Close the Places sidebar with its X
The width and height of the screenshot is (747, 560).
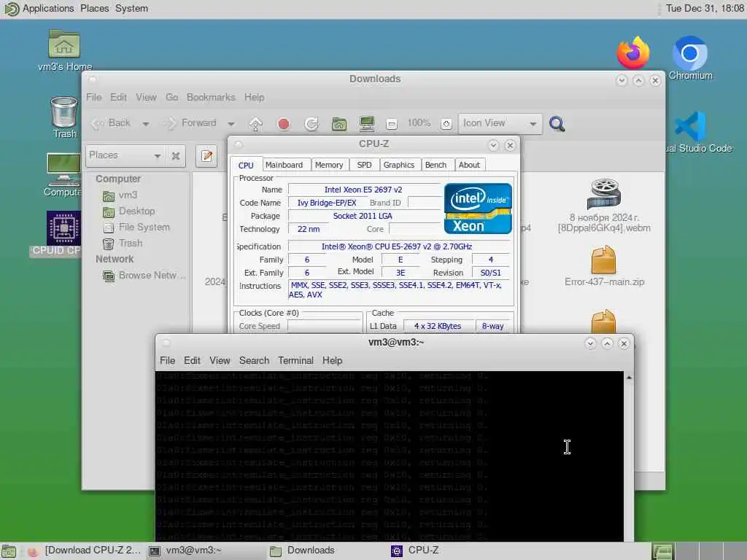[175, 156]
